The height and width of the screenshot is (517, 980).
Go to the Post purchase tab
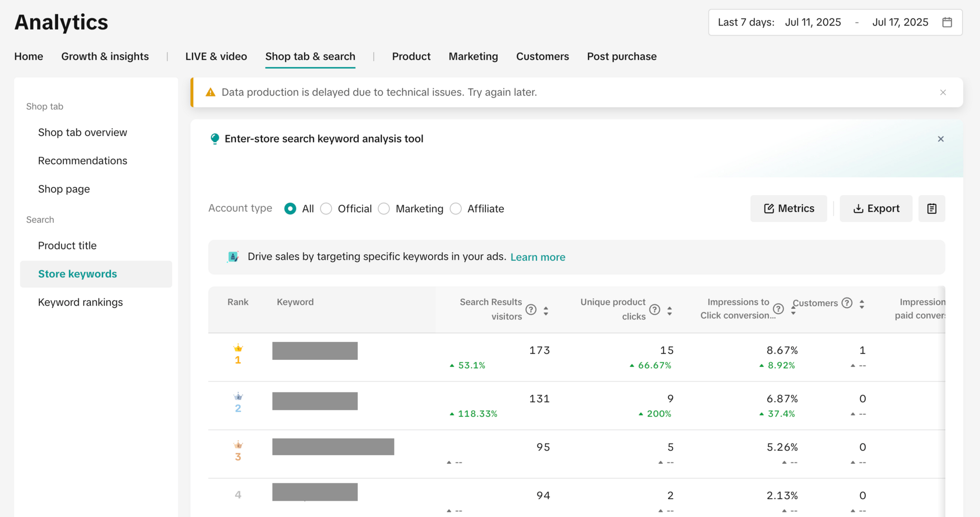622,57
